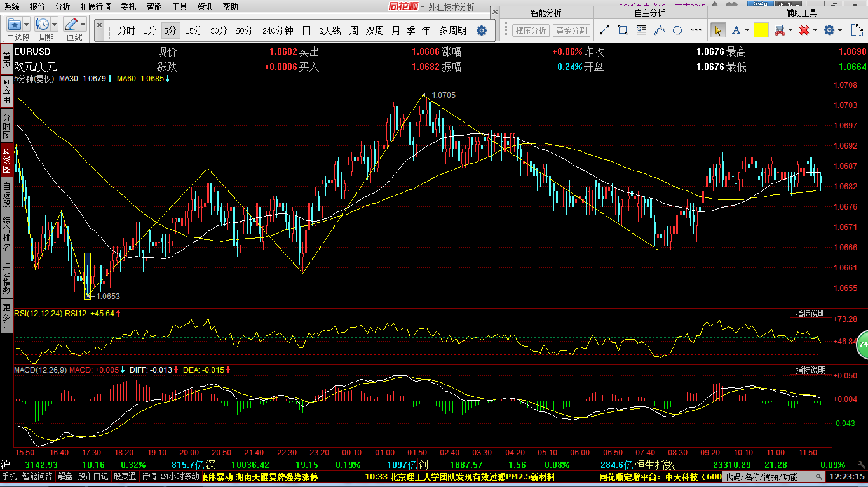This screenshot has width=868, height=487.
Task: Open the 股市日记 bottom tab
Action: pyautogui.click(x=93, y=476)
